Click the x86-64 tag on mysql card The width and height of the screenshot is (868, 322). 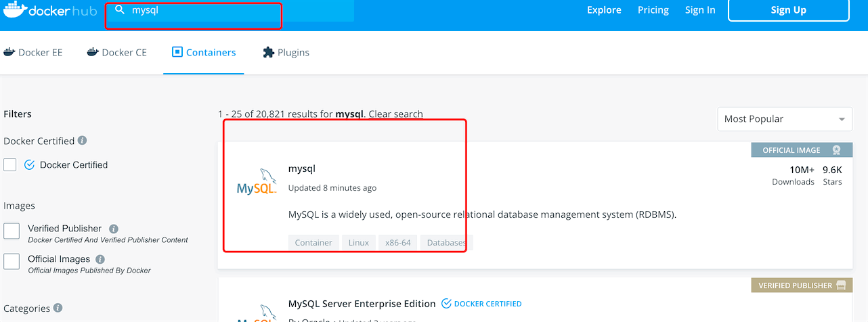[398, 242]
